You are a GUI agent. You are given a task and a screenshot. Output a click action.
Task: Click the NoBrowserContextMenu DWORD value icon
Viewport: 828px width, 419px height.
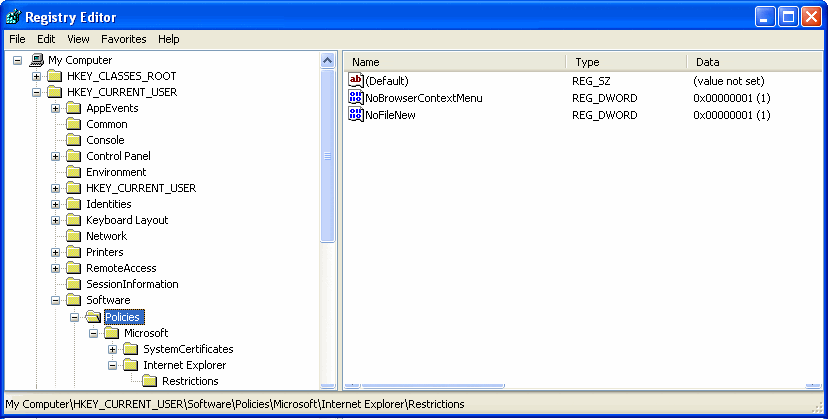click(x=355, y=98)
